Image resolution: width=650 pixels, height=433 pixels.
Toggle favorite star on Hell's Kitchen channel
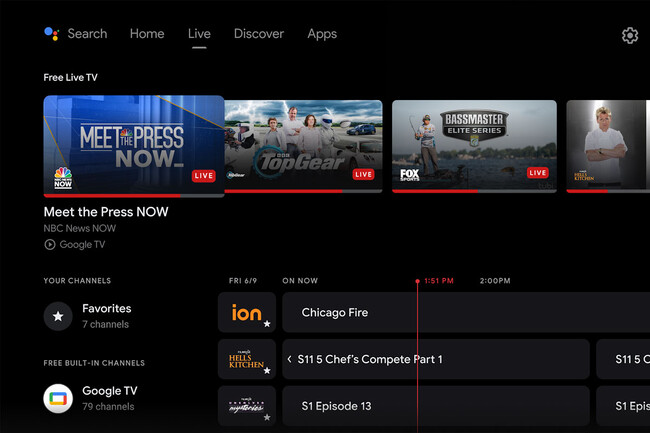267,370
